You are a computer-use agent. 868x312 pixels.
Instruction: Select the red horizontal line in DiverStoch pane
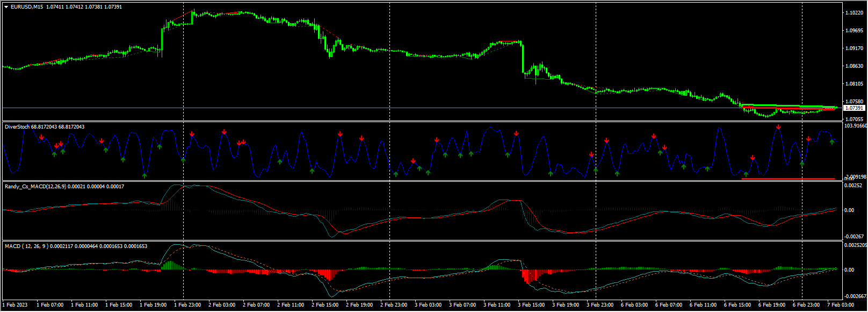click(x=788, y=179)
